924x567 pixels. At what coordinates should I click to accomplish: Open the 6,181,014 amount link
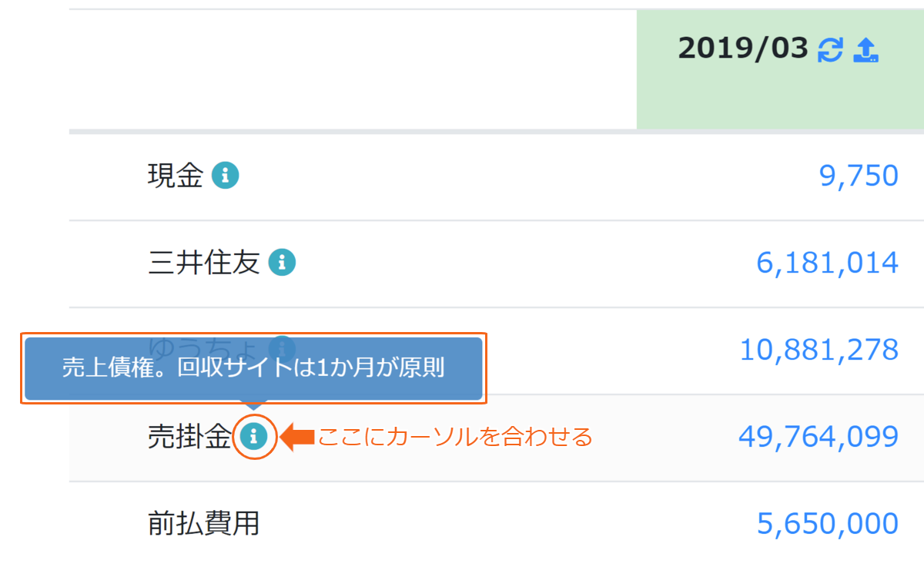[828, 263]
